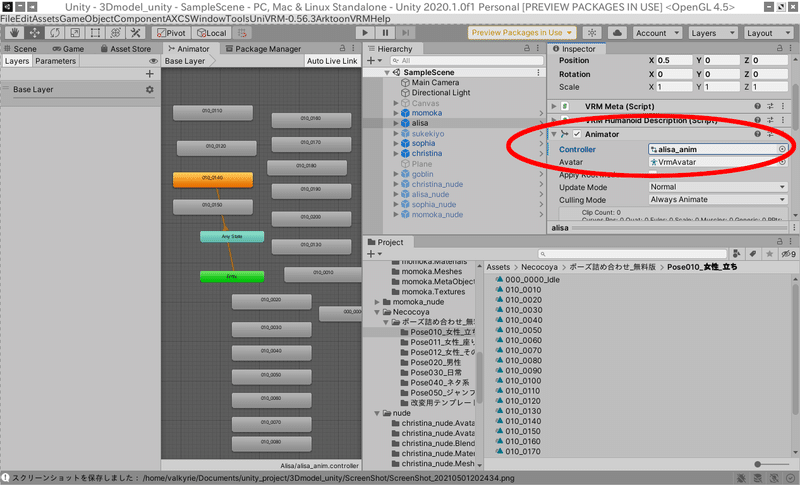The width and height of the screenshot is (800, 485).
Task: Open VRM Meta preset settings icon
Action: (770, 106)
